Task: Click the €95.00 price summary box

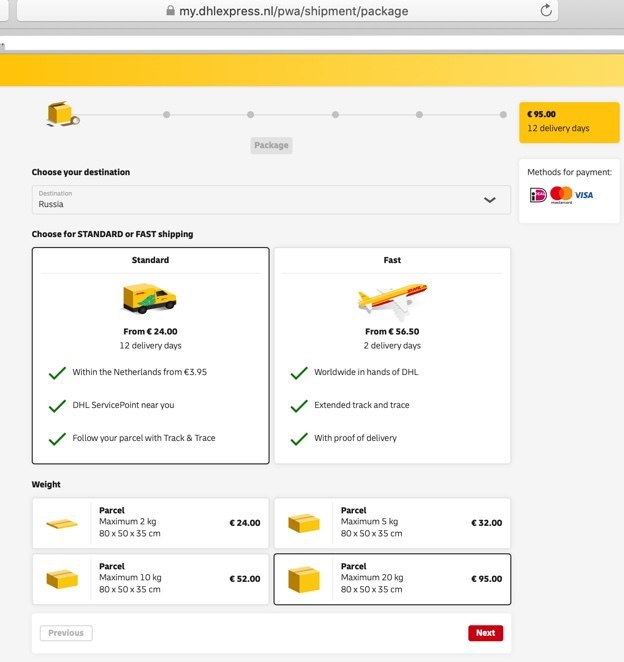Action: click(x=569, y=122)
